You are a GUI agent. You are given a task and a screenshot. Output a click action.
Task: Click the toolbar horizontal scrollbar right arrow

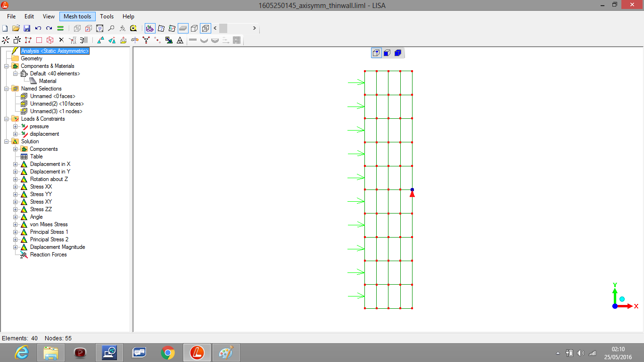point(254,28)
